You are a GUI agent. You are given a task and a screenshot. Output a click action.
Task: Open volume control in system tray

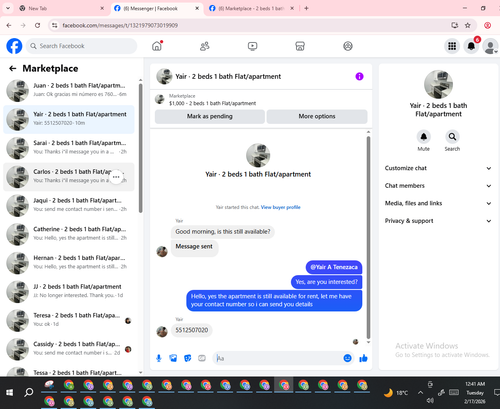pos(430,400)
